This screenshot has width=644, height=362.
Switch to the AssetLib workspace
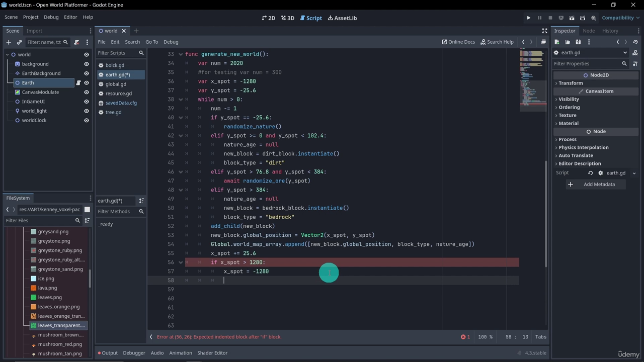point(342,18)
